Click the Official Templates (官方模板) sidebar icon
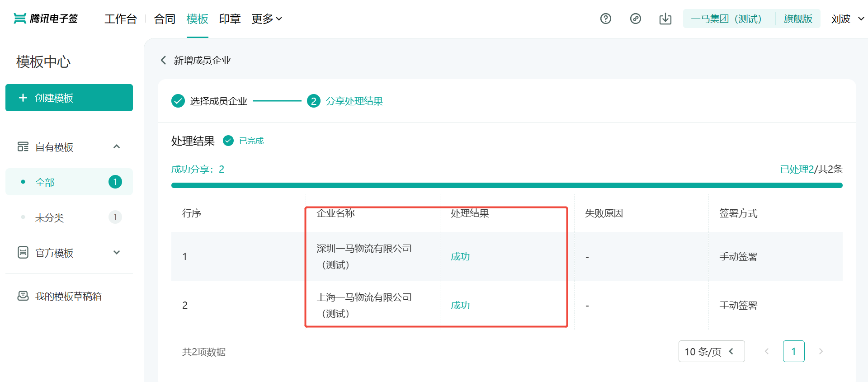This screenshot has width=868, height=382. pyautogui.click(x=23, y=252)
